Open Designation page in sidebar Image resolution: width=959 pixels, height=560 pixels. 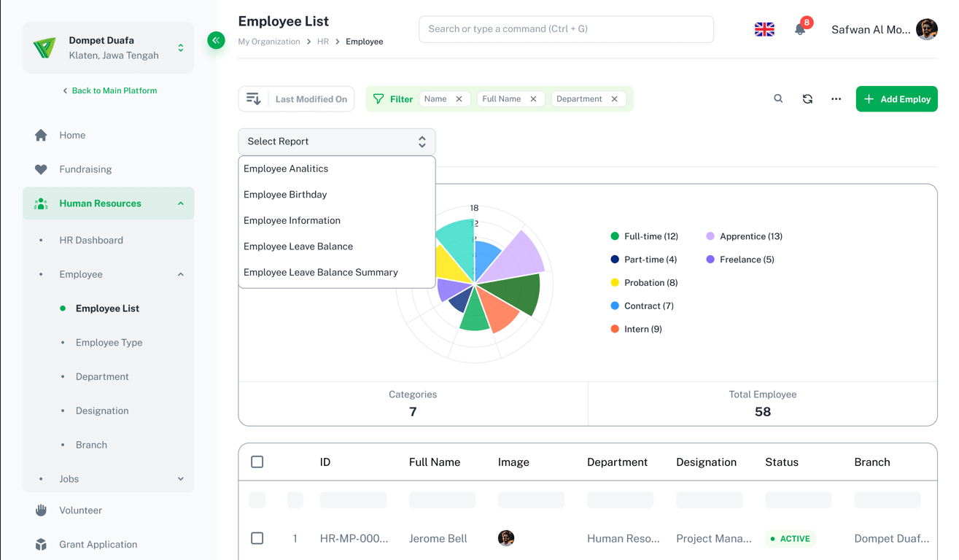click(102, 411)
